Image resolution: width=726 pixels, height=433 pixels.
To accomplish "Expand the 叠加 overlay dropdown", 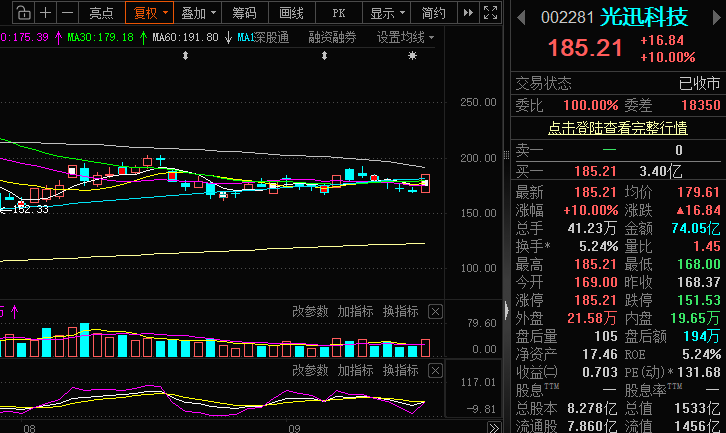I will (198, 13).
